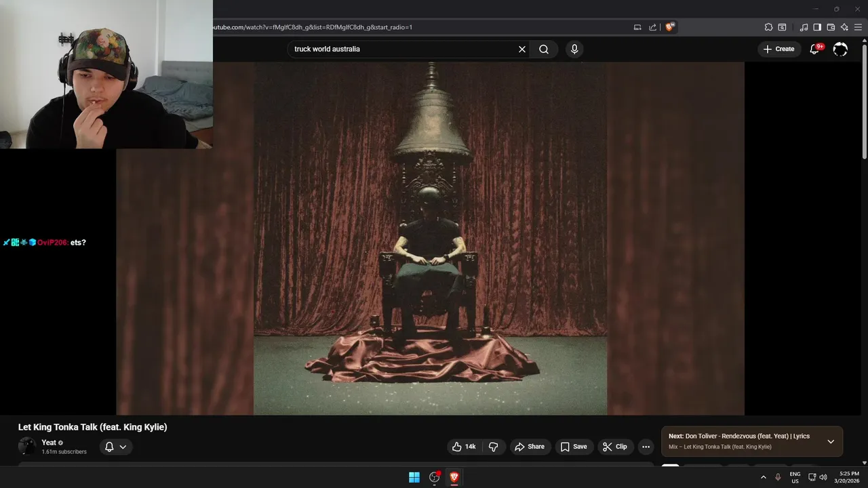Save the video to a playlist

coord(574,447)
